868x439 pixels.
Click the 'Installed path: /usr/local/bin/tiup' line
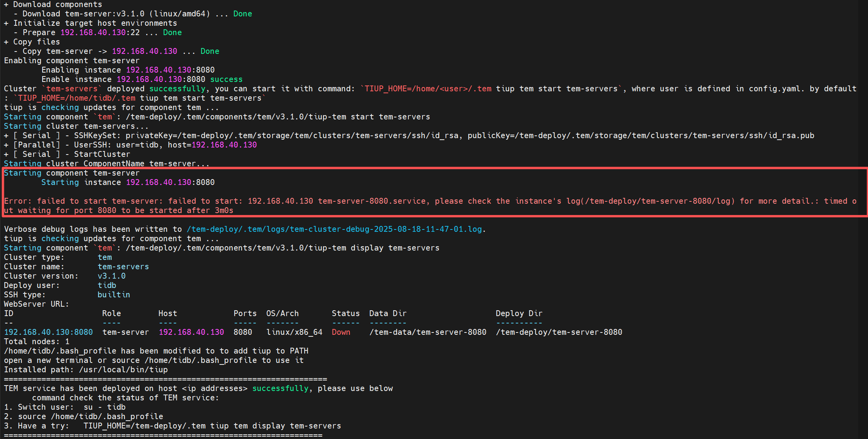tap(86, 370)
